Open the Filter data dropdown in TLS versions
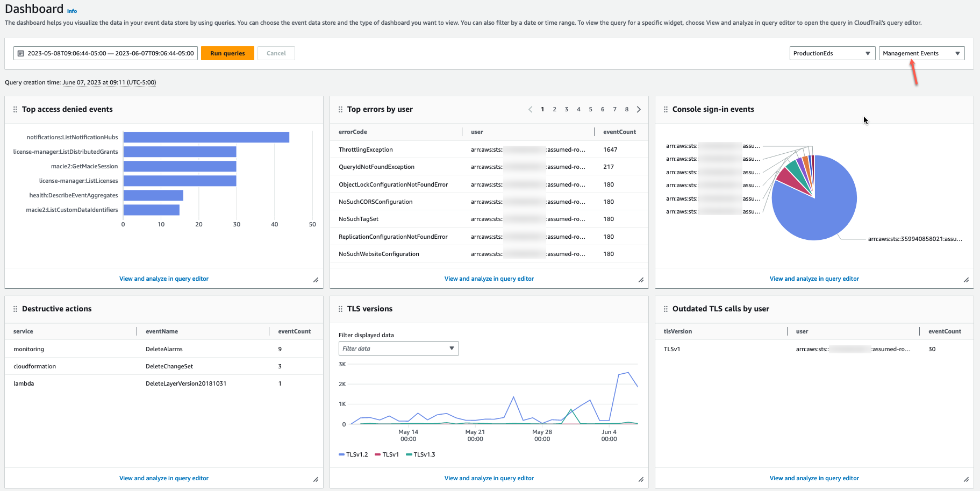Viewport: 980px width, 491px height. [398, 348]
